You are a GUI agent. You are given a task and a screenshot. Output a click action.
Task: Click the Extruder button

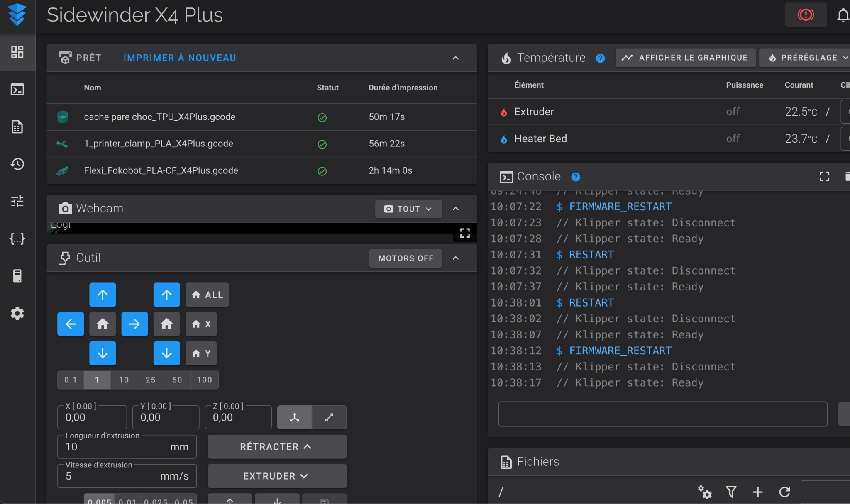coord(277,476)
